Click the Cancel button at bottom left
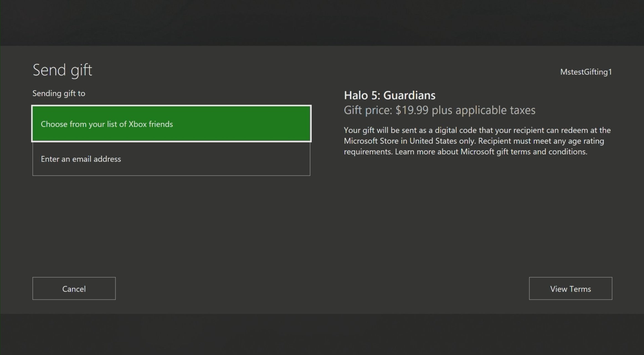 [x=74, y=288]
